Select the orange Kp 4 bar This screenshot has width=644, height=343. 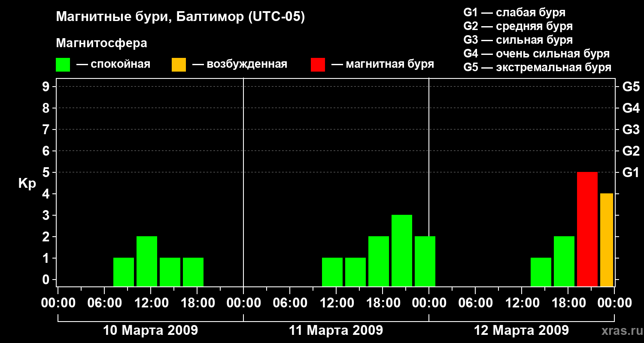point(607,240)
